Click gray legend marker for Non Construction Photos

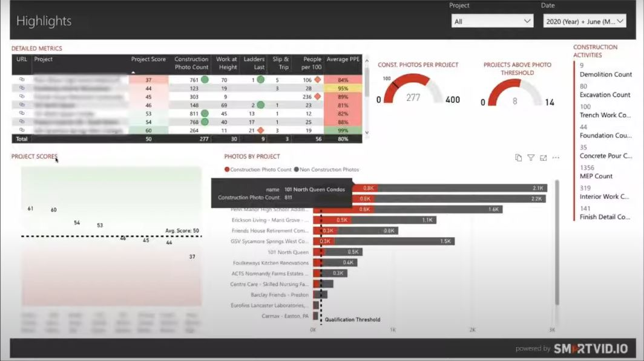tap(296, 169)
